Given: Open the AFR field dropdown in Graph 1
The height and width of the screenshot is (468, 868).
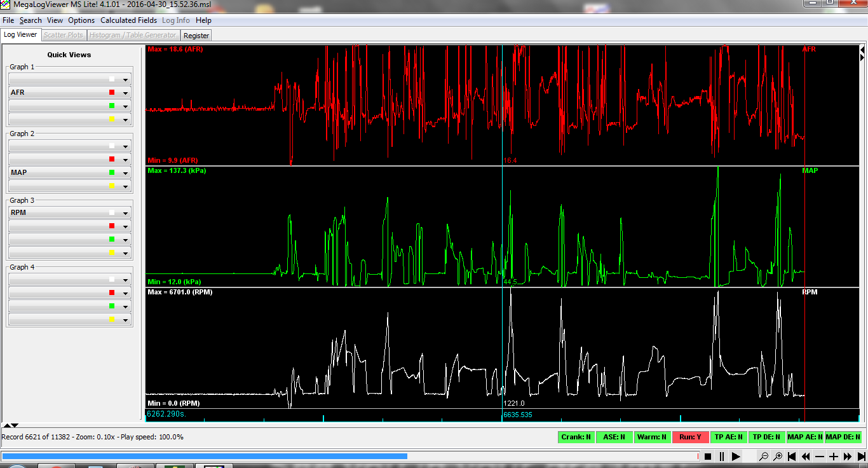Looking at the screenshot, I should 126,93.
